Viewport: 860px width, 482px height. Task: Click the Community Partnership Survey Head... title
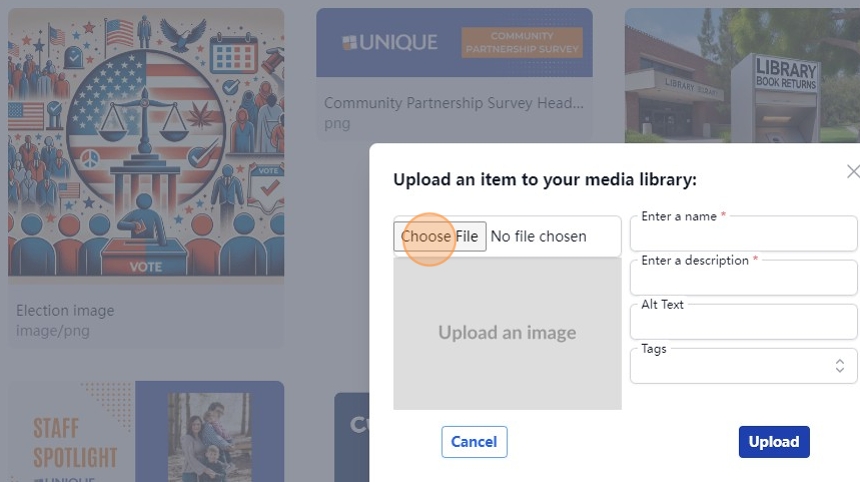point(453,103)
